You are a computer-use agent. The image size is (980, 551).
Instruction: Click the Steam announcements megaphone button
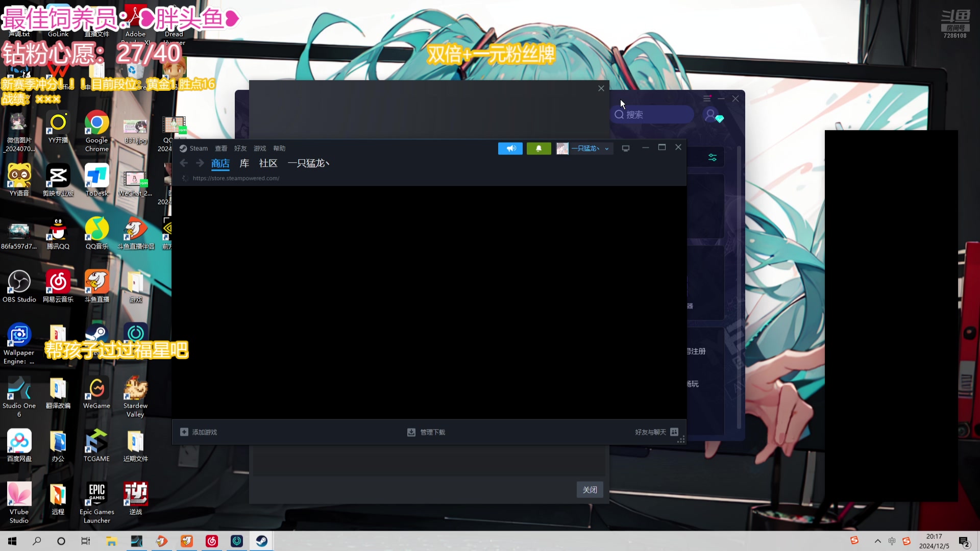point(510,148)
